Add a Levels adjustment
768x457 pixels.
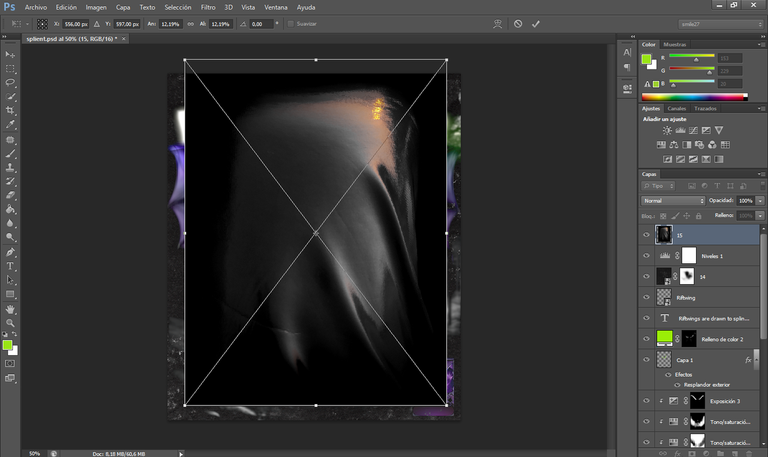pos(680,130)
